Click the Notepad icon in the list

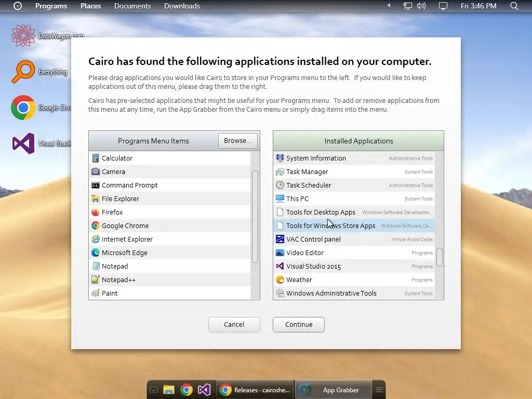(x=96, y=267)
